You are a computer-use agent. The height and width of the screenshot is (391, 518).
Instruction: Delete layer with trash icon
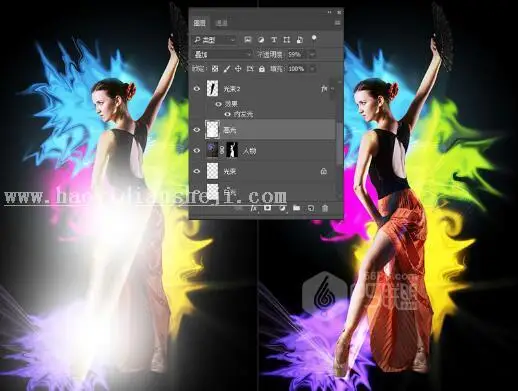pos(325,208)
